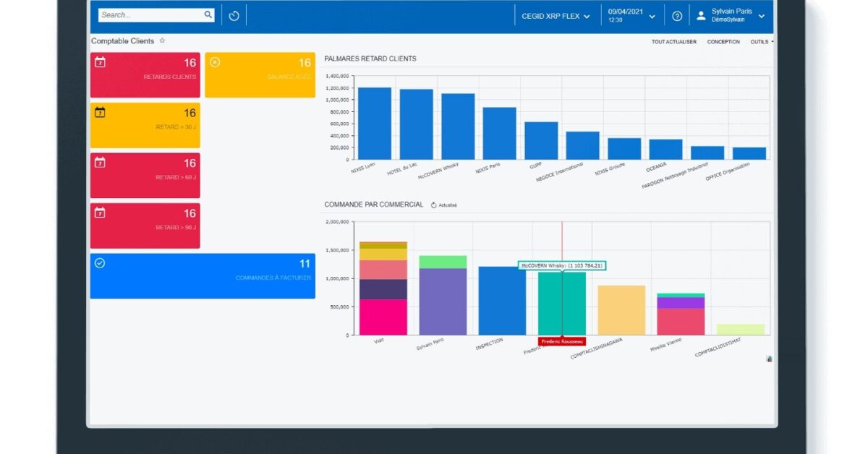Viewport: 868px width, 454px height.
Task: Click the TOUT ACTUALISER button
Action: [673, 41]
